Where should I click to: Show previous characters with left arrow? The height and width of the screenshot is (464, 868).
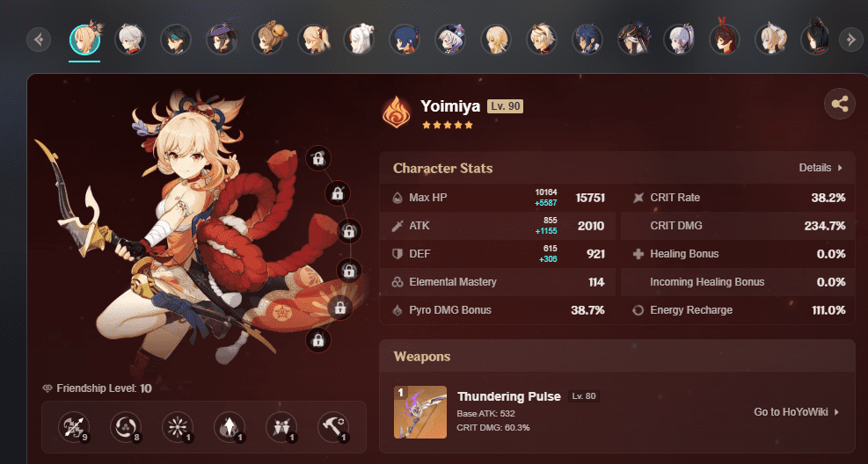click(x=39, y=40)
